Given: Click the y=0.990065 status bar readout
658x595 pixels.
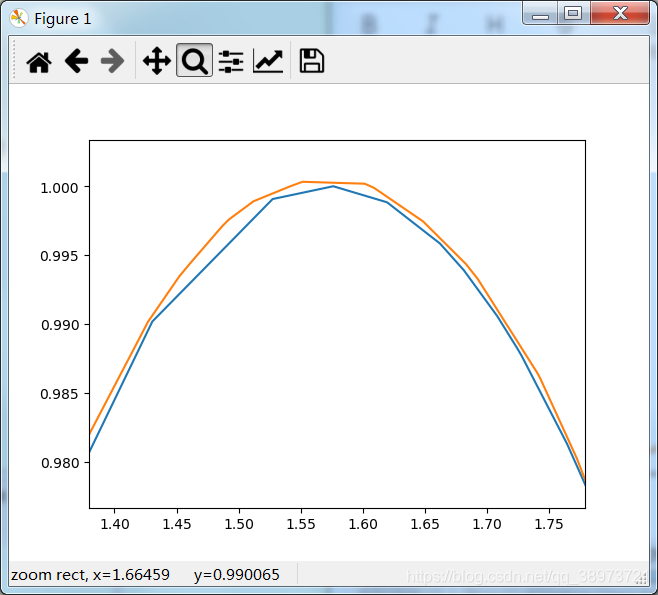Looking at the screenshot, I should point(237,575).
